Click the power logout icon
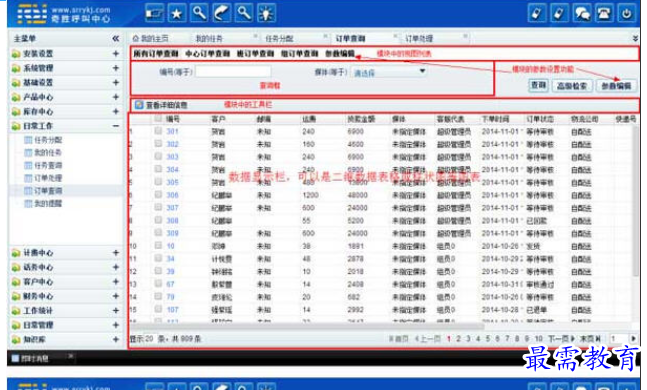647x390 pixels. point(626,14)
